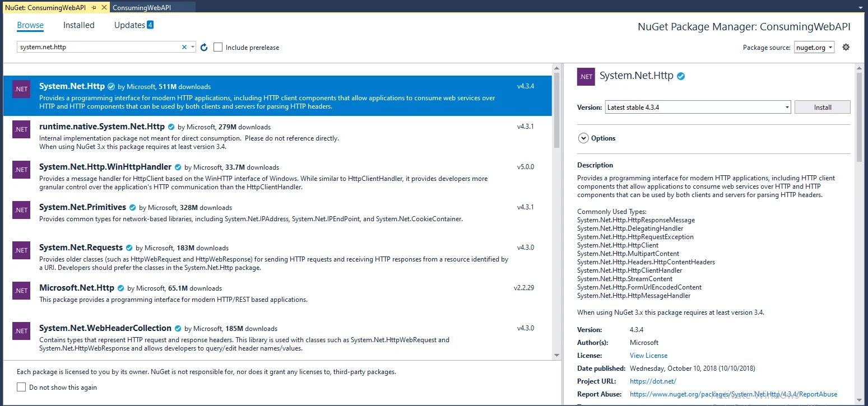Open the Package source dropdown

click(814, 48)
